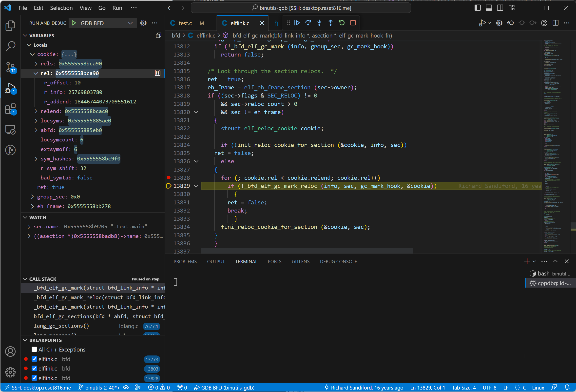Collapse the VARIABLES section
The width and height of the screenshot is (576, 392).
[25, 36]
